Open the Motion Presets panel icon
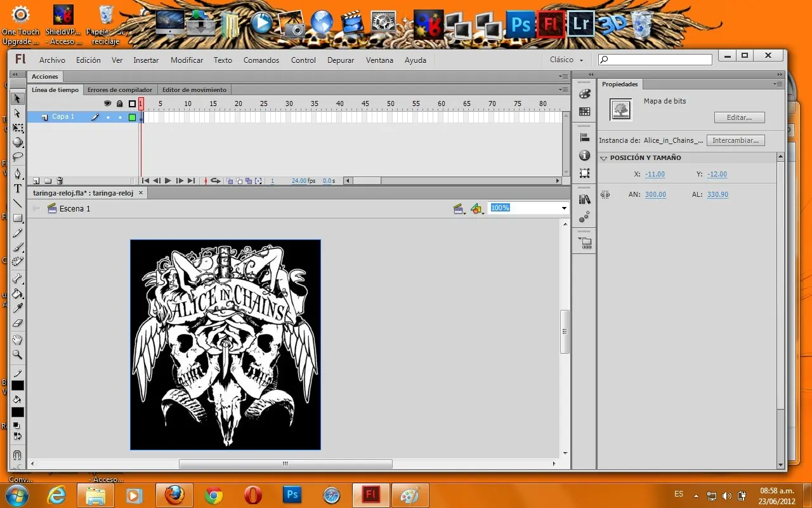 pyautogui.click(x=584, y=217)
